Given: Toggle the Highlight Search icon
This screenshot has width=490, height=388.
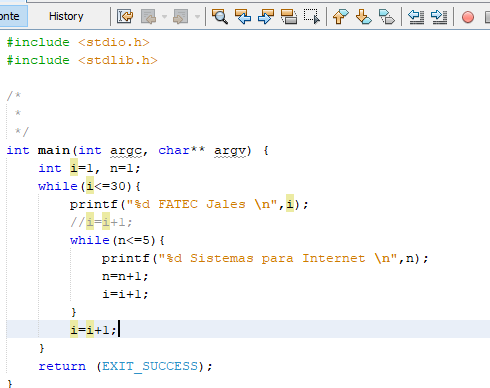Looking at the screenshot, I should (x=289, y=16).
